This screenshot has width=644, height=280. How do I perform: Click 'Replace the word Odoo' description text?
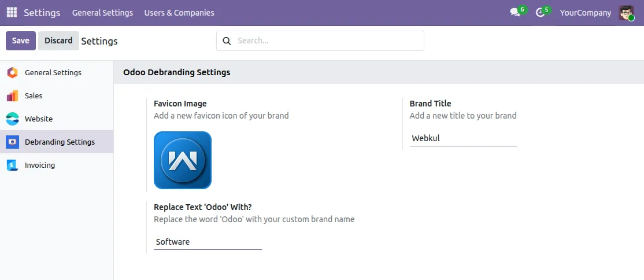pyautogui.click(x=254, y=220)
